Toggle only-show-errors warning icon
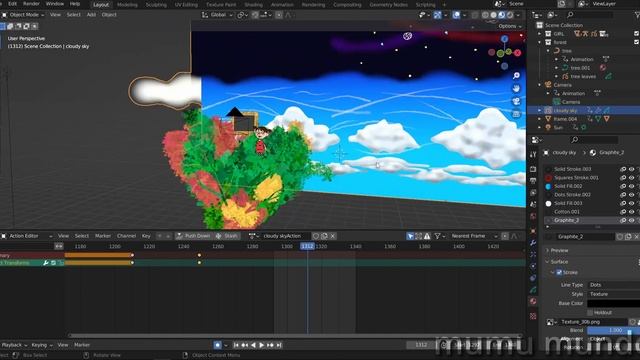 click(x=427, y=236)
